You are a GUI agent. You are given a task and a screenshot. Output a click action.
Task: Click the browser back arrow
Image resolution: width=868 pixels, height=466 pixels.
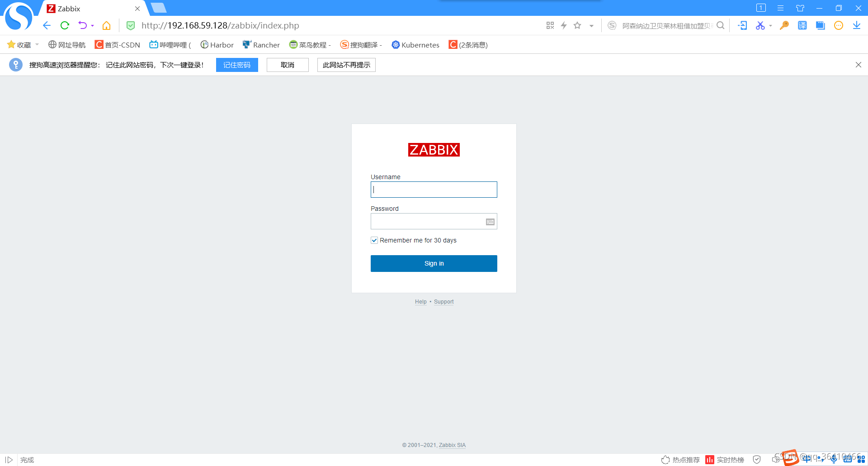pos(47,25)
